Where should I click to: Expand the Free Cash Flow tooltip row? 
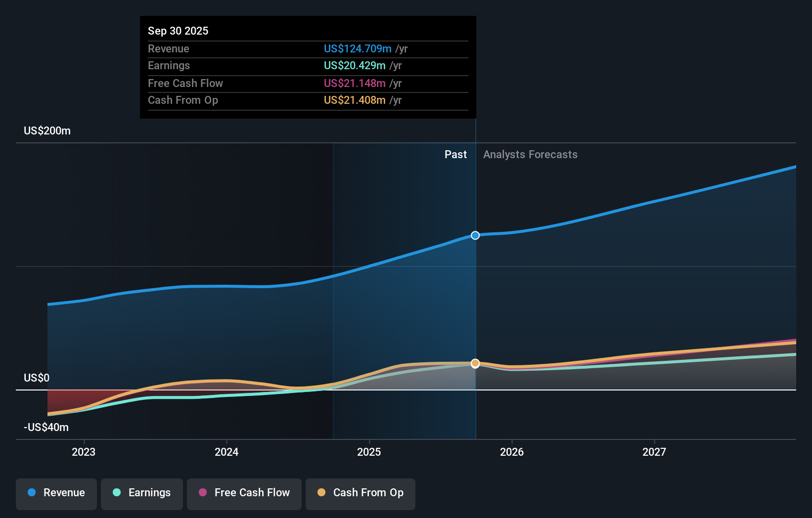pos(308,83)
